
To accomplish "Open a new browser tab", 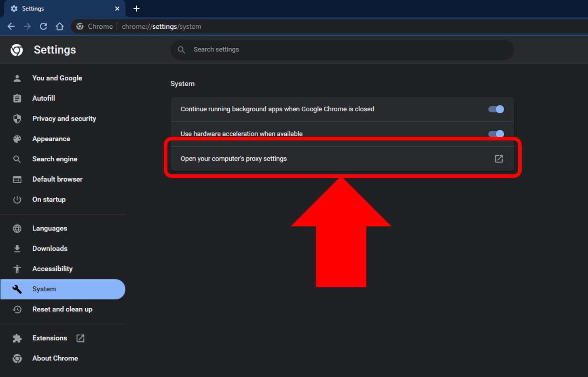I will click(136, 8).
